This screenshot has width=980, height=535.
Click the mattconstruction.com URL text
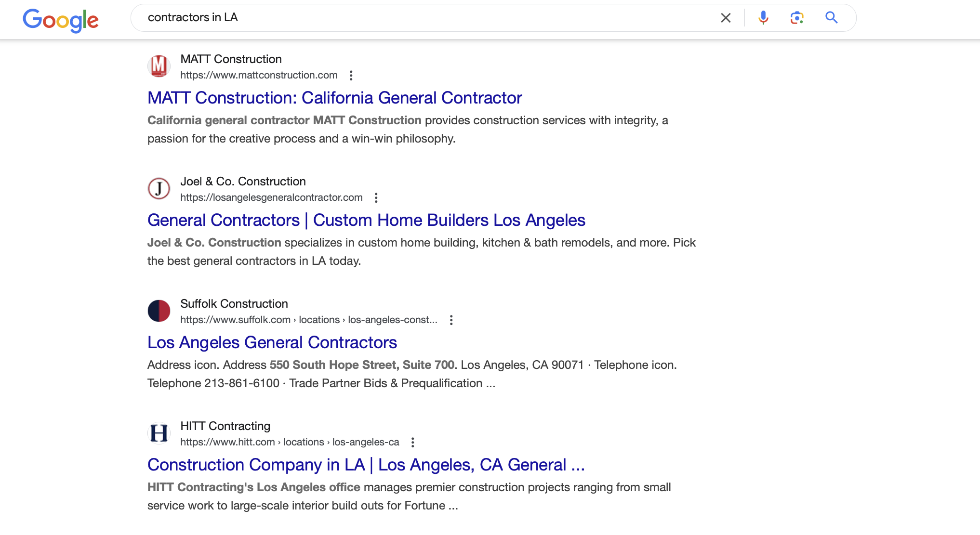coord(259,75)
